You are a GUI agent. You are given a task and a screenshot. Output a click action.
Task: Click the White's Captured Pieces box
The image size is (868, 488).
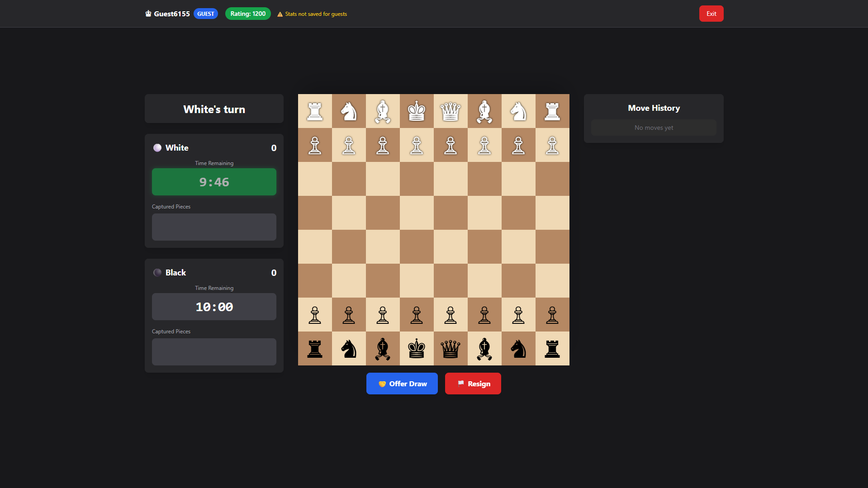click(x=214, y=227)
